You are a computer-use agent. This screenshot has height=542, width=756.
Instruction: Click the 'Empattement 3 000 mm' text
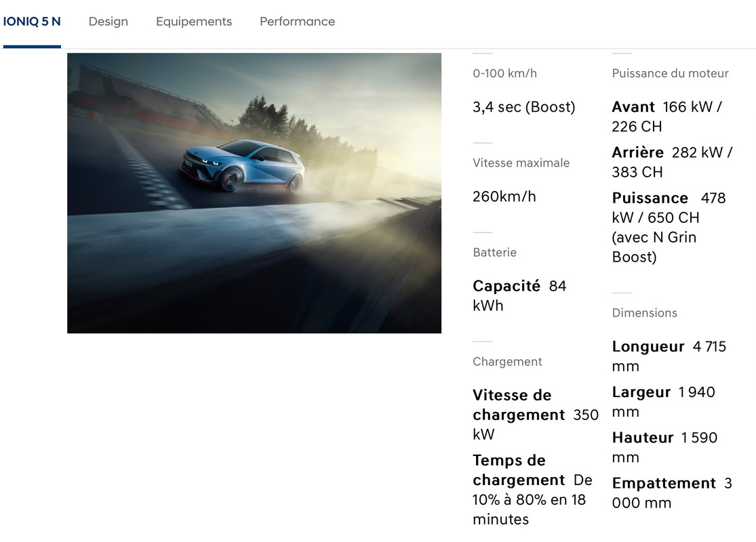(x=672, y=493)
